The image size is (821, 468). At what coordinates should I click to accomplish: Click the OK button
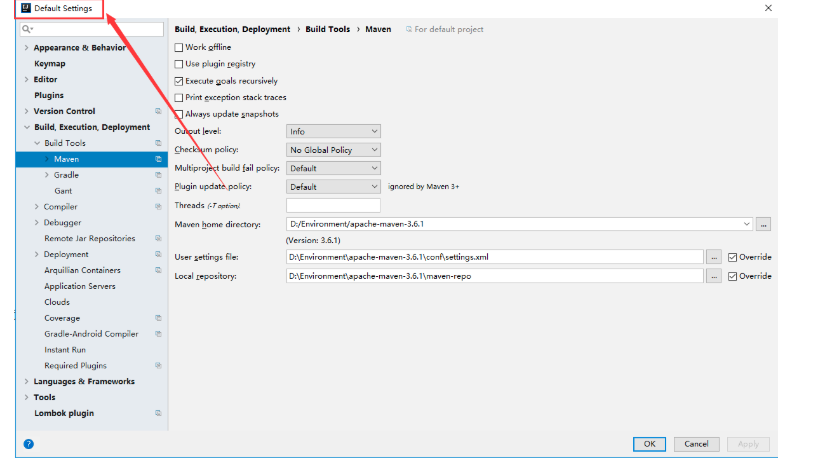click(x=649, y=444)
